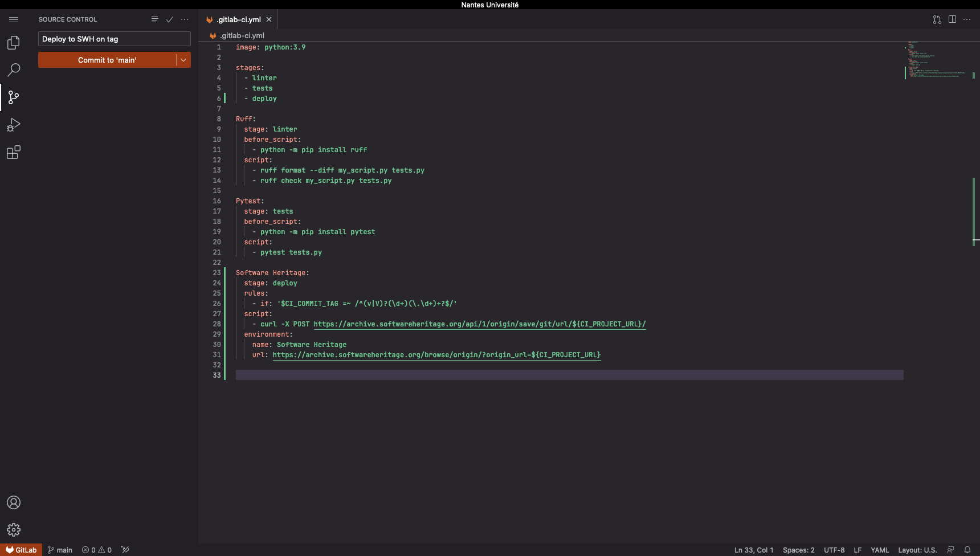
Task: Select the Source Control view icon
Action: [x=14, y=97]
